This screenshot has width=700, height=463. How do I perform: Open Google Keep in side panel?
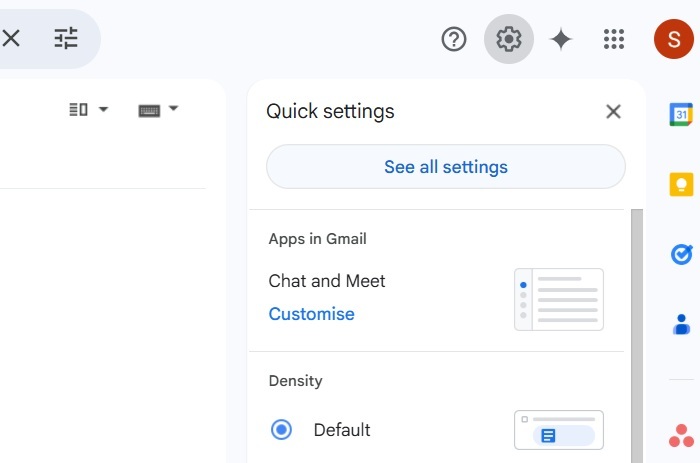point(681,184)
